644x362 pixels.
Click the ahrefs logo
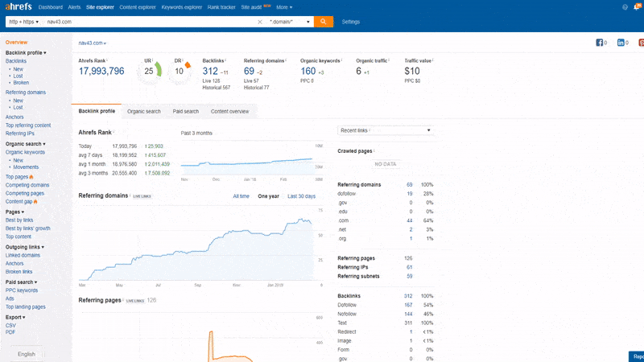(x=19, y=6)
